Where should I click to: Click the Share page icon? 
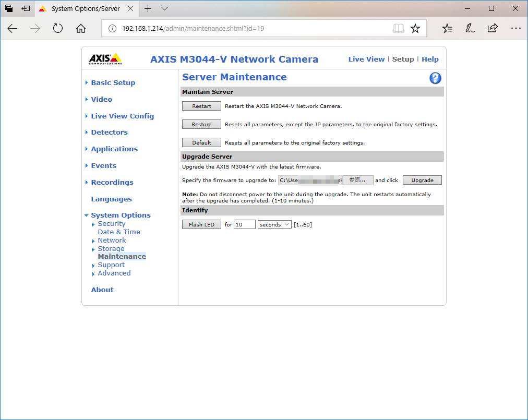click(493, 28)
